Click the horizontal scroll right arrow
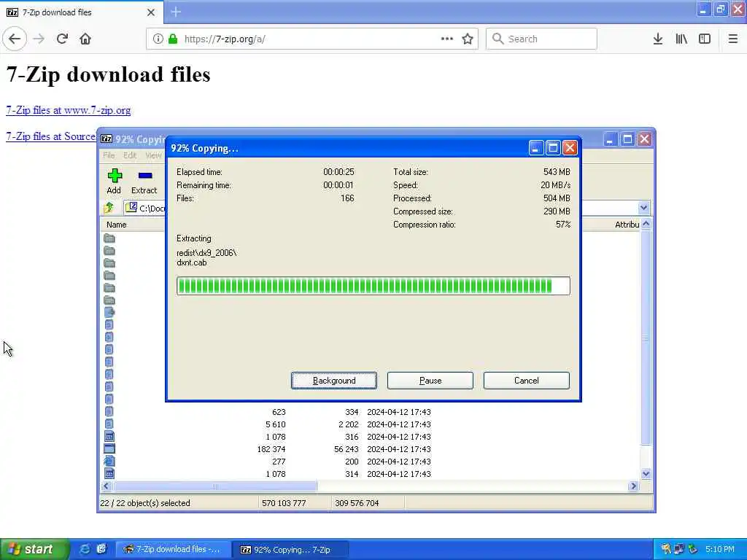Image resolution: width=747 pixels, height=560 pixels. click(x=633, y=486)
